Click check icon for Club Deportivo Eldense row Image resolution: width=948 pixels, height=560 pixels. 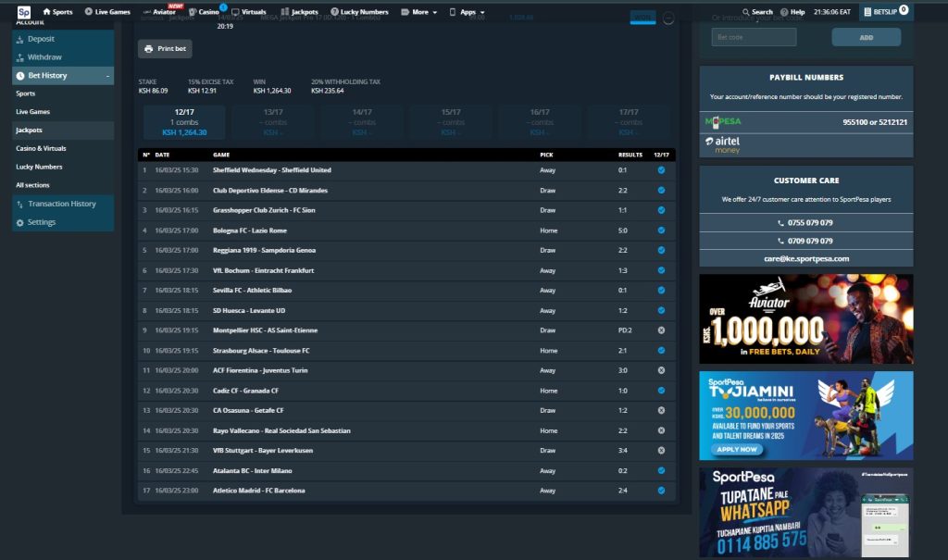(x=661, y=191)
